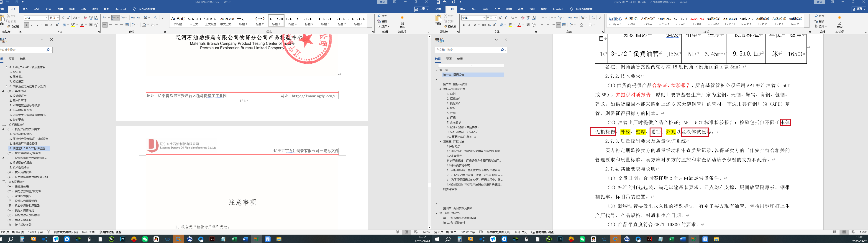Click Underline button in right Word window

click(475, 25)
